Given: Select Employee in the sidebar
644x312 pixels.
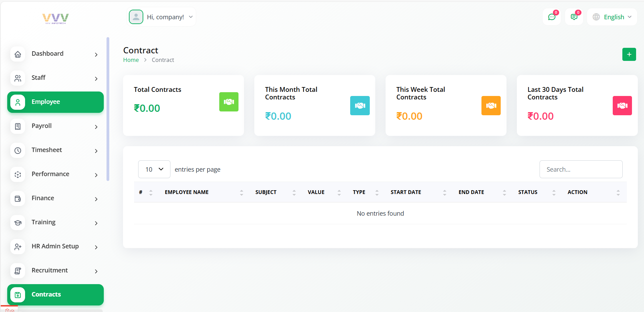Looking at the screenshot, I should 55,102.
